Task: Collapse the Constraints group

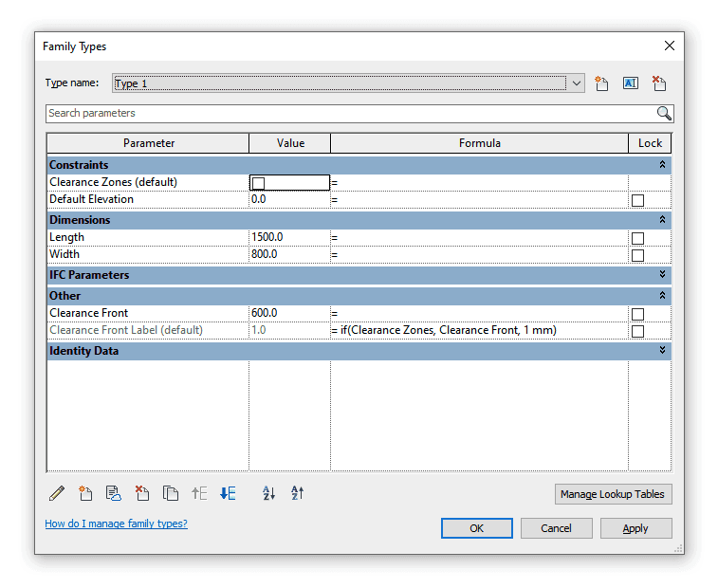Action: [x=662, y=165]
